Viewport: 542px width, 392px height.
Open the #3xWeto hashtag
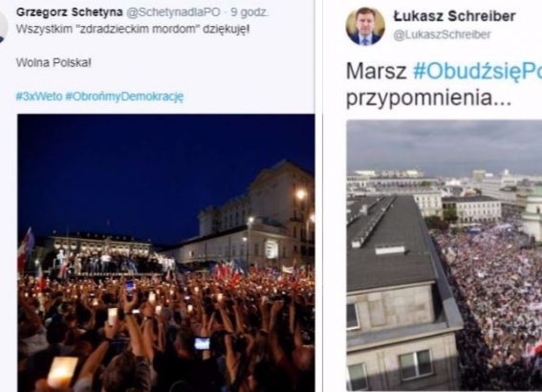coord(39,97)
